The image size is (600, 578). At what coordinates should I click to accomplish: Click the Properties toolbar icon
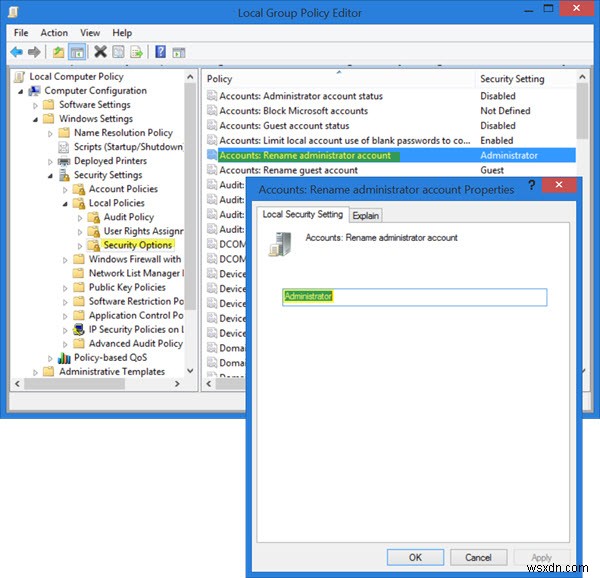(118, 52)
